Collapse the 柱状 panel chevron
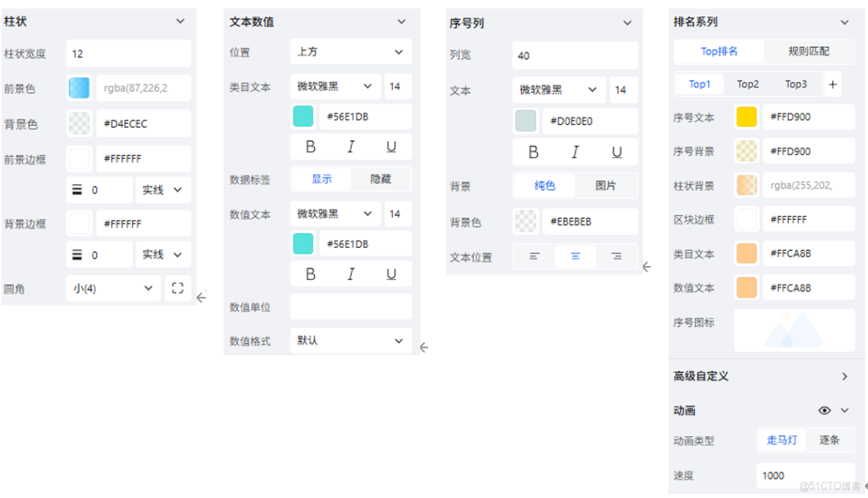Image resolution: width=868 pixels, height=498 pixels. point(180,21)
